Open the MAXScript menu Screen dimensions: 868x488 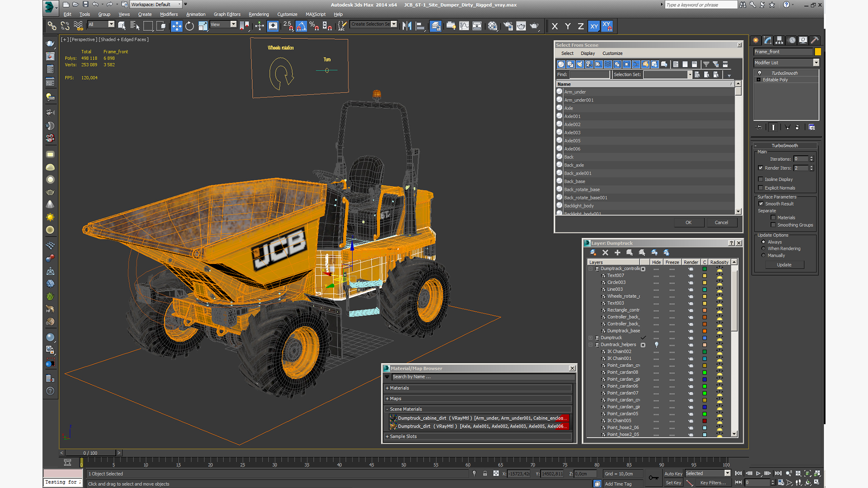[x=315, y=14]
